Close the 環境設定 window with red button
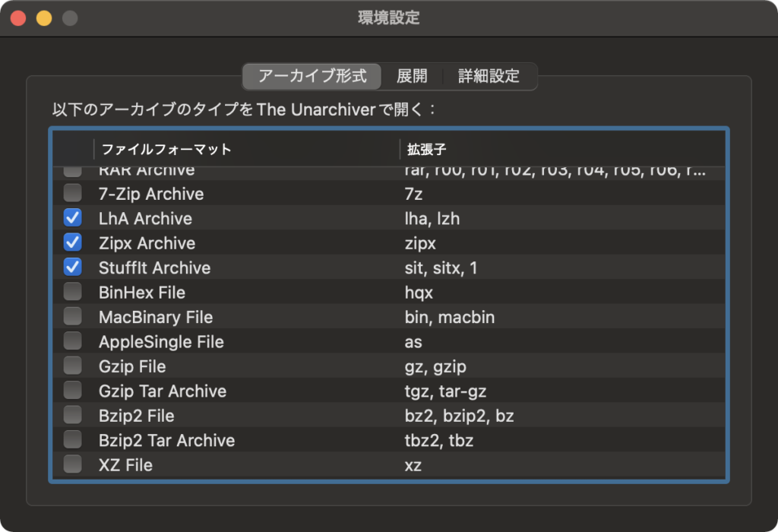This screenshot has height=532, width=778. point(18,18)
